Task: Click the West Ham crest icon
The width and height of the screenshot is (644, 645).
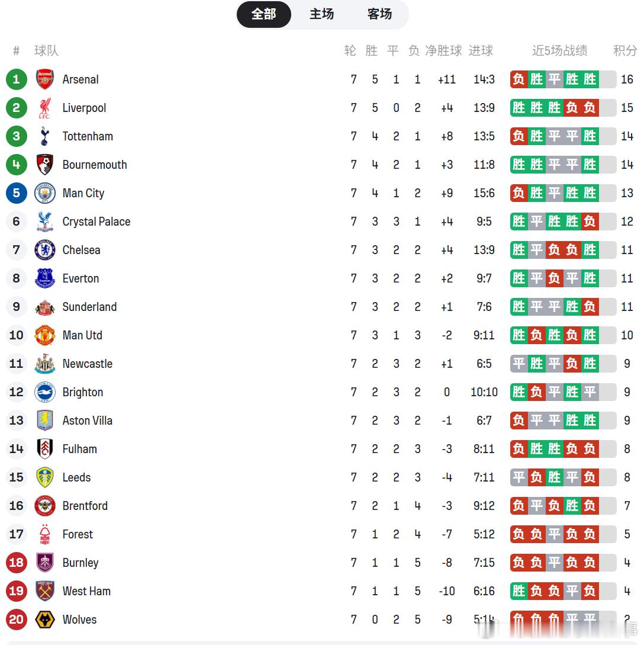Action: tap(45, 591)
